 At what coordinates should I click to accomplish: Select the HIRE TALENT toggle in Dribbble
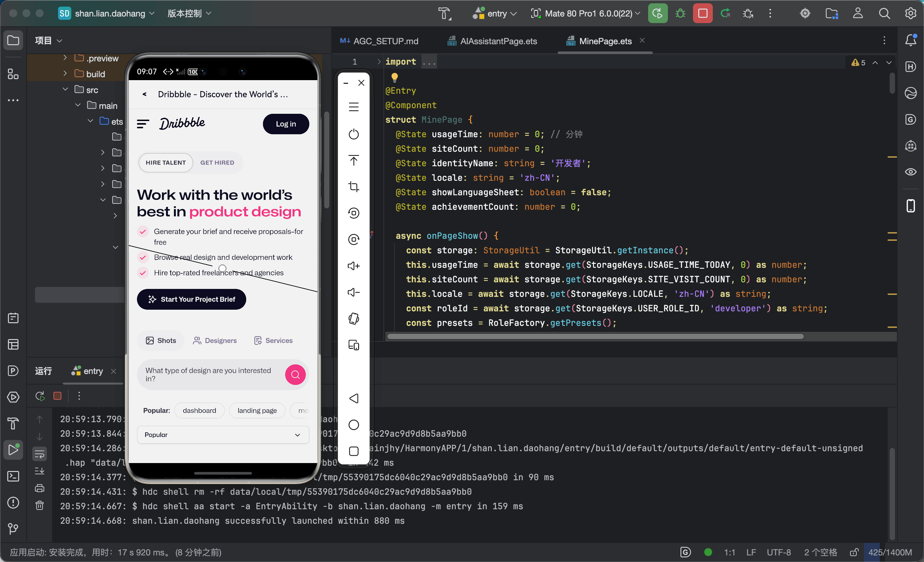(166, 163)
